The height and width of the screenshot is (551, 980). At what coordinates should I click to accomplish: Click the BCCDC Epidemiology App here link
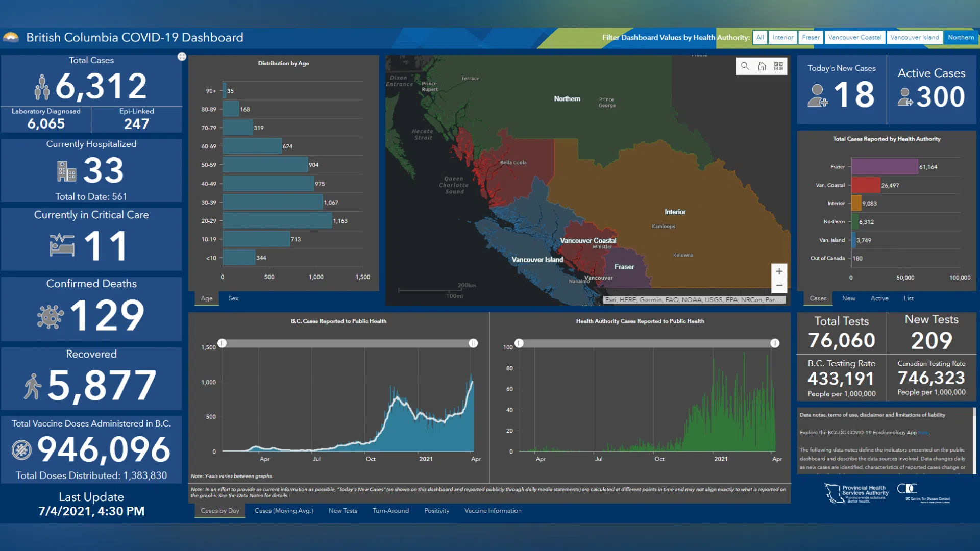pyautogui.click(x=923, y=433)
